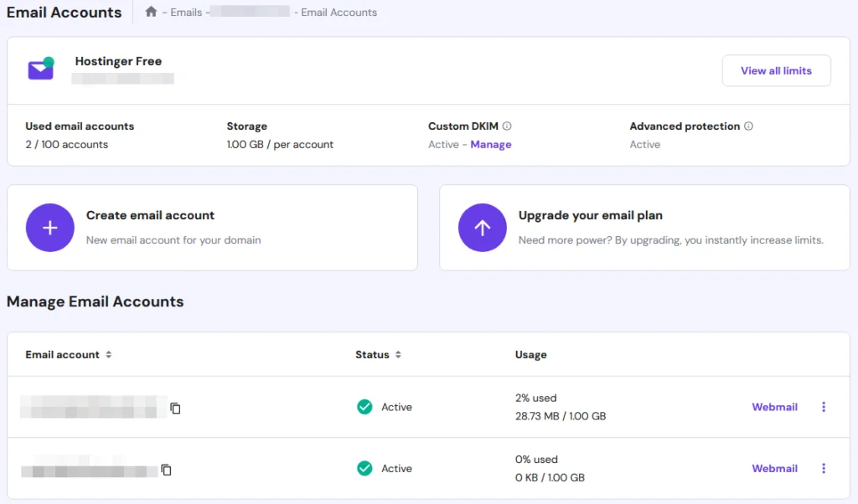Click the Hostinger Free envelope icon

click(x=40, y=68)
